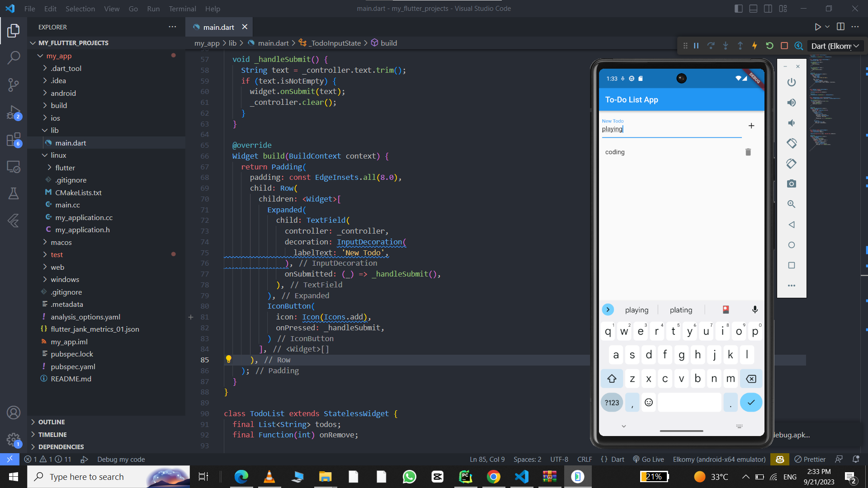Pause the running debug session
This screenshot has height=488, width=868.
point(696,46)
